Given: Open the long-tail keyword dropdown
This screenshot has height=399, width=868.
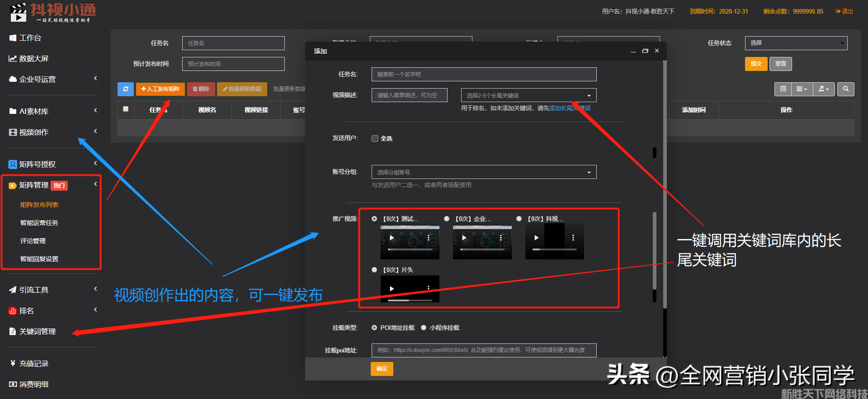Looking at the screenshot, I should click(x=529, y=95).
